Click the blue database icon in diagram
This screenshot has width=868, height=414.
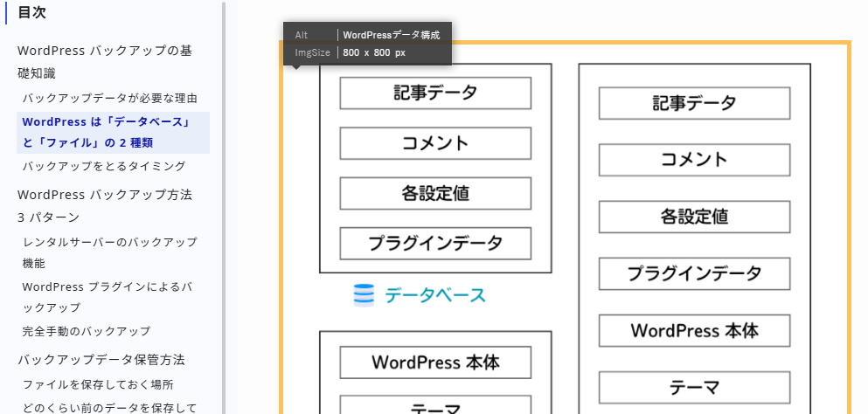(x=364, y=295)
